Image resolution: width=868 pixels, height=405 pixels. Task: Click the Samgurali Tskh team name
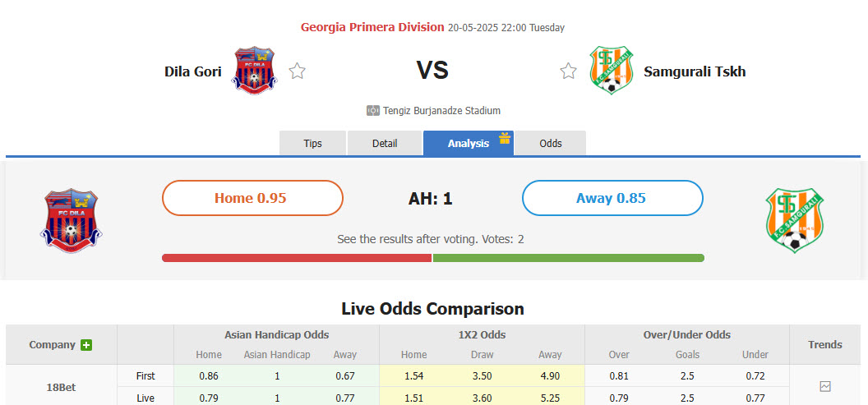click(695, 71)
